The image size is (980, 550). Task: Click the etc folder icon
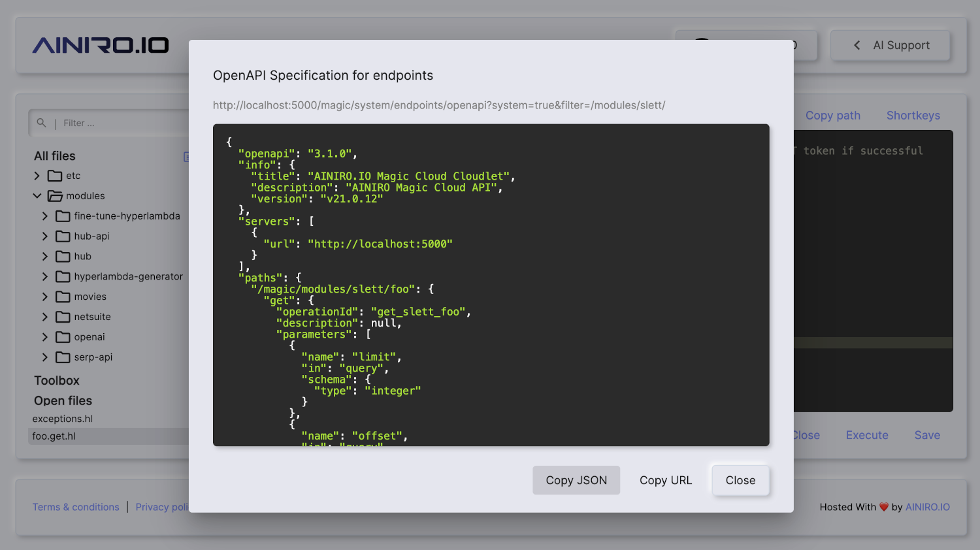(55, 176)
